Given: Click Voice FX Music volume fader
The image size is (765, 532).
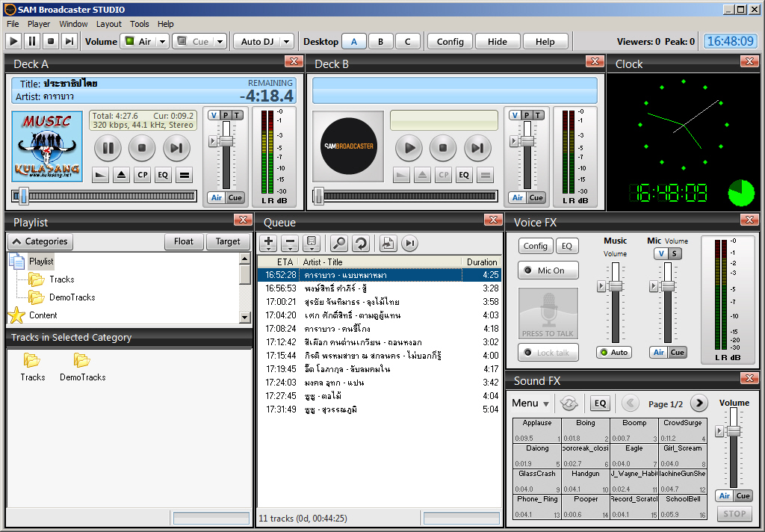Looking at the screenshot, I should [616, 286].
